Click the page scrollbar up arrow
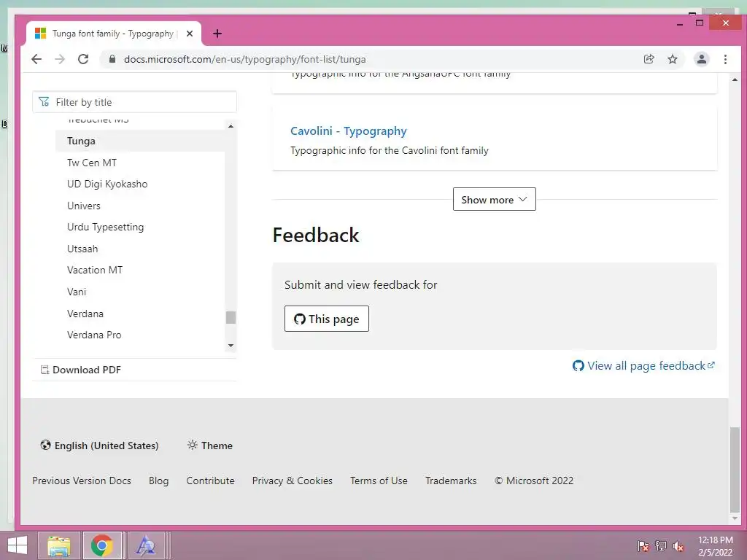Image resolution: width=747 pixels, height=560 pixels. [735, 79]
